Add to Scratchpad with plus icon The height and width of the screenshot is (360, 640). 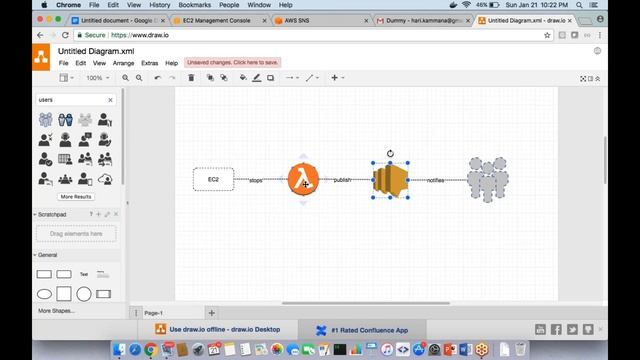click(x=98, y=214)
